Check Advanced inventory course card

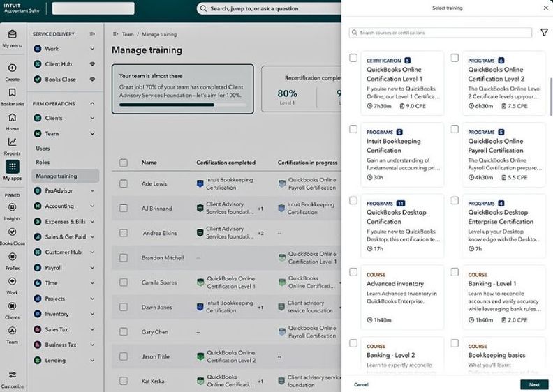click(x=353, y=272)
